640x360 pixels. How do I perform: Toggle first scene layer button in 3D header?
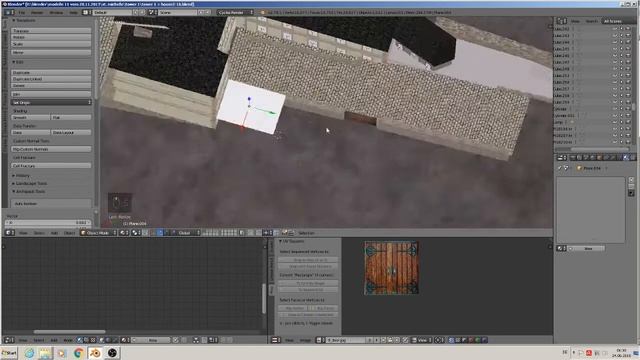204,231
